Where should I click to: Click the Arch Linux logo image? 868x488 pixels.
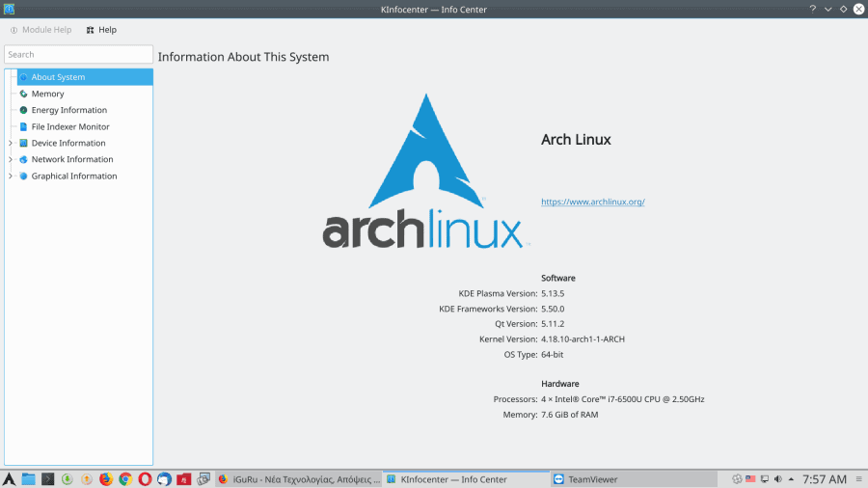[425, 171]
